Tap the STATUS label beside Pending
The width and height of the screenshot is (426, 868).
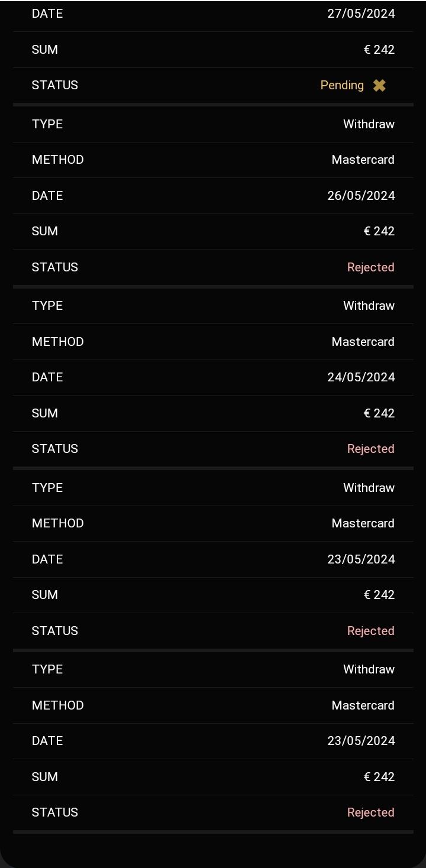click(55, 85)
